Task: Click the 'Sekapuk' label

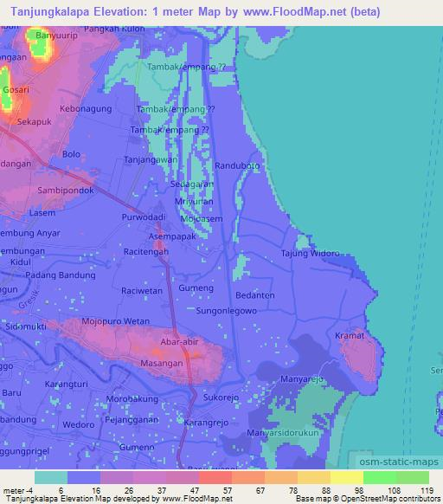Action: [x=35, y=122]
